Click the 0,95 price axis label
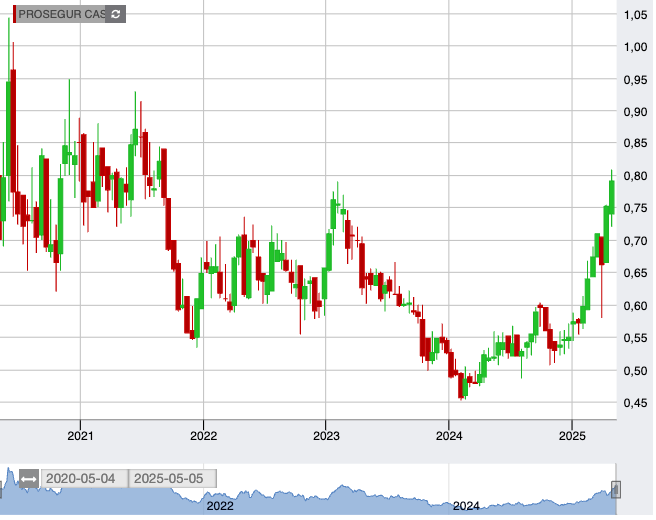This screenshot has height=520, width=656. pos(635,79)
